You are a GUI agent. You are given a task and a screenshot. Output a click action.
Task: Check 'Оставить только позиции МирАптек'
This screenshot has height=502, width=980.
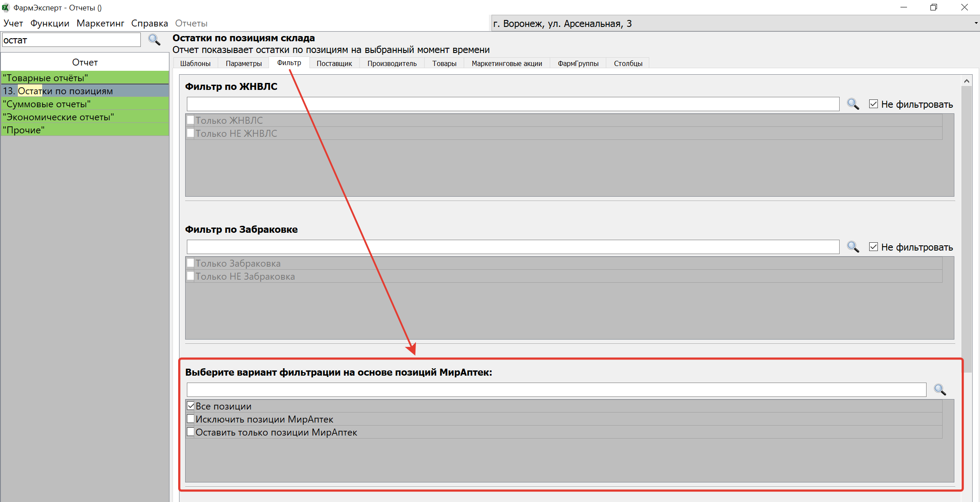coord(191,432)
